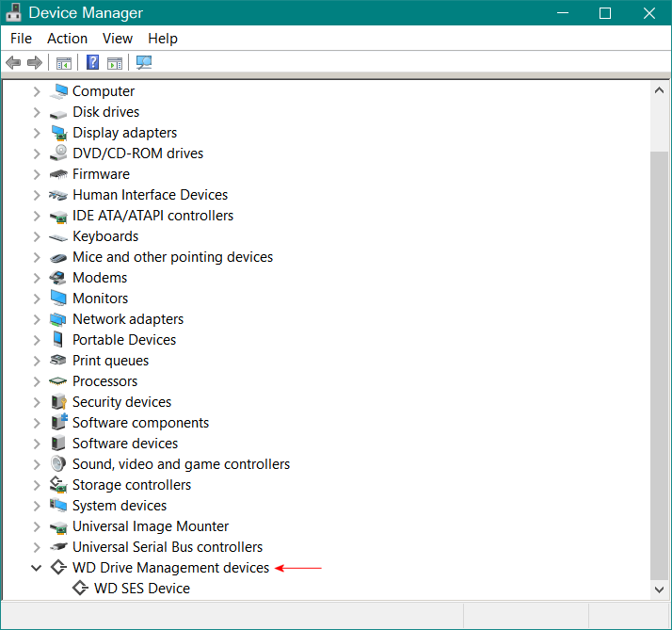Viewport: 672px width, 630px height.
Task: Collapse the WD Drive Management devices node
Action: tap(37, 568)
